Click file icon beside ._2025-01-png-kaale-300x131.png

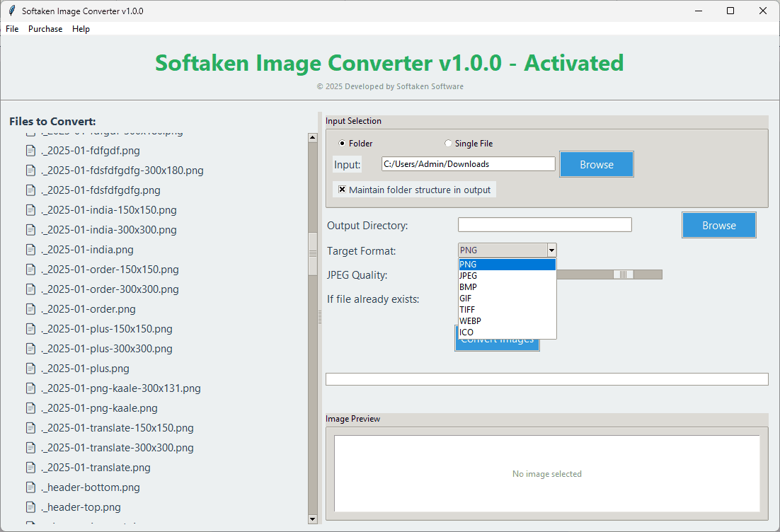click(31, 388)
